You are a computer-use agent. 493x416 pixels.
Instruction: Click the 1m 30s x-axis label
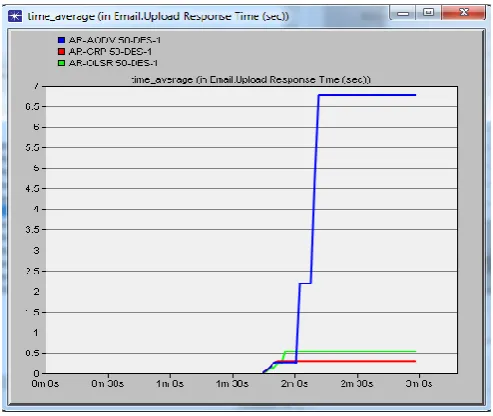click(x=232, y=384)
